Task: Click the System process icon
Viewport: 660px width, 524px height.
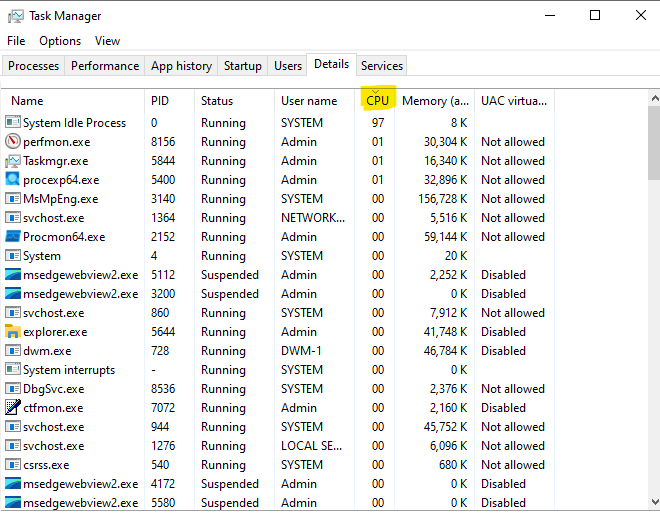Action: [13, 255]
